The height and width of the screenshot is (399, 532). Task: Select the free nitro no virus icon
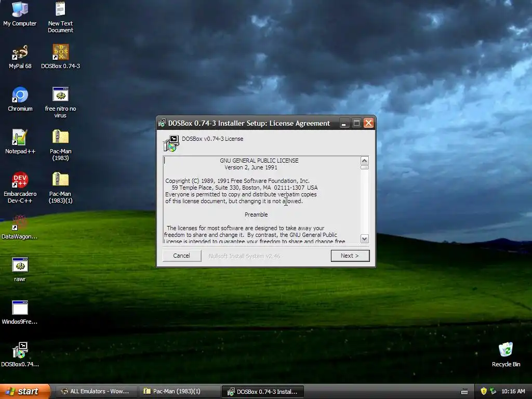pyautogui.click(x=60, y=102)
